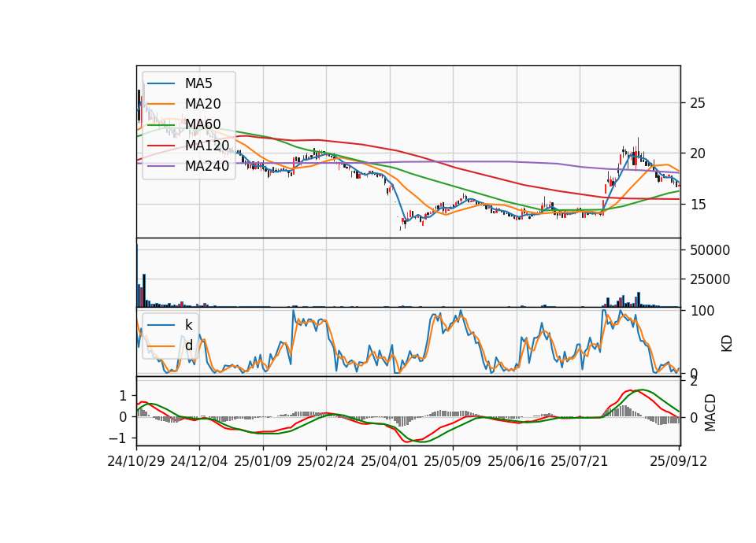This screenshot has height=543, width=756.
Task: Click the 25/04/01 date tick label
Action: [x=390, y=461]
